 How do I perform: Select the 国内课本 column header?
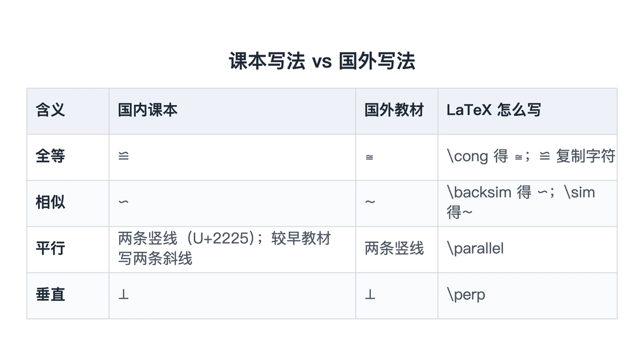[x=148, y=110]
